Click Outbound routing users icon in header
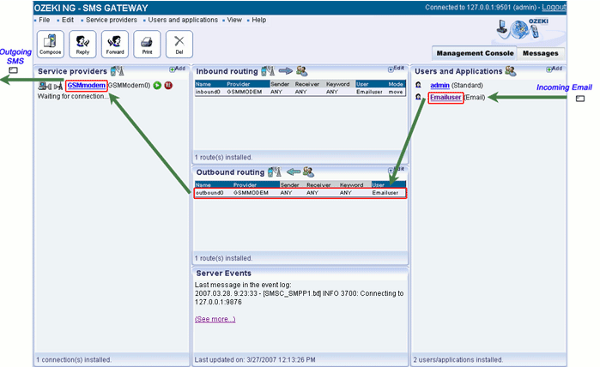600x367 pixels. (308, 172)
